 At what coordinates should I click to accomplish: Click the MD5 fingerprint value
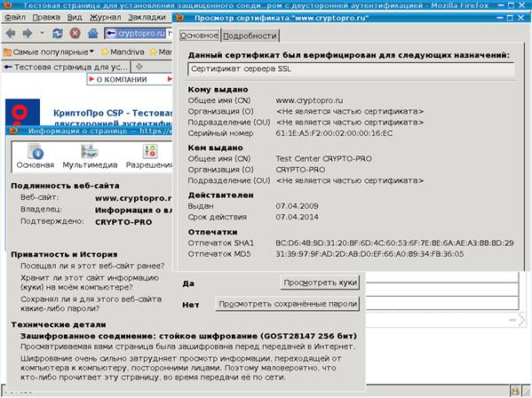tap(369, 254)
